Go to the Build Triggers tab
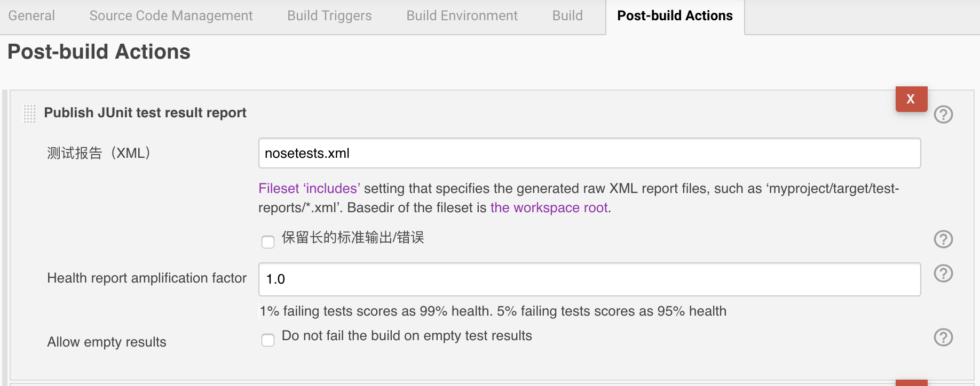 (329, 16)
